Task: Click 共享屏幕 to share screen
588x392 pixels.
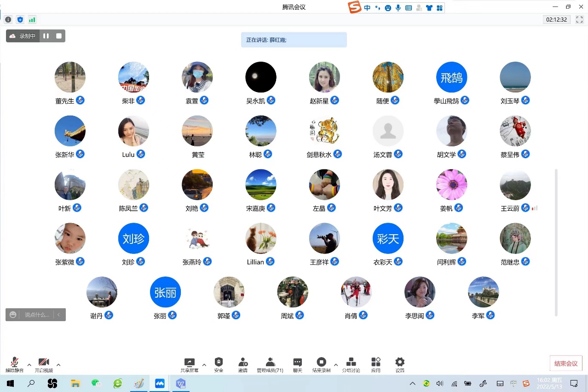Action: pyautogui.click(x=189, y=365)
